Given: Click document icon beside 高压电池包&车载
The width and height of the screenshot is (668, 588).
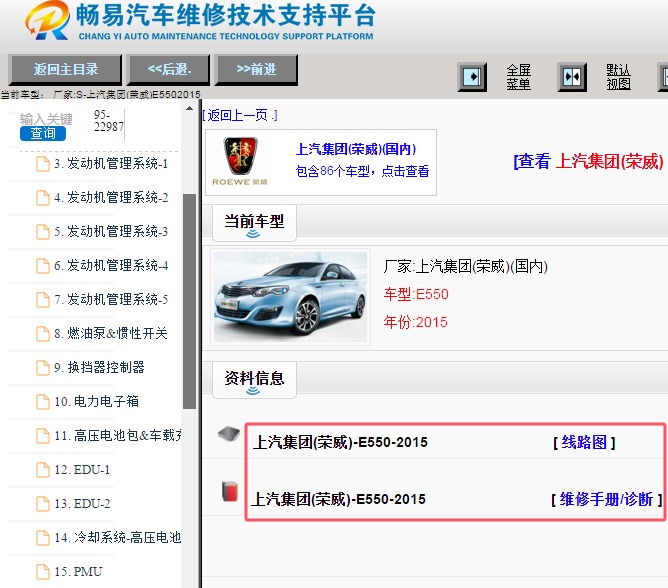Looking at the screenshot, I should point(43,436).
